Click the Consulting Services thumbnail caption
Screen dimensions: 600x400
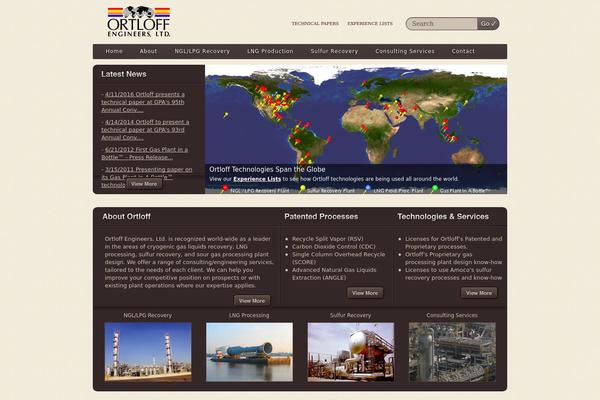(x=452, y=315)
